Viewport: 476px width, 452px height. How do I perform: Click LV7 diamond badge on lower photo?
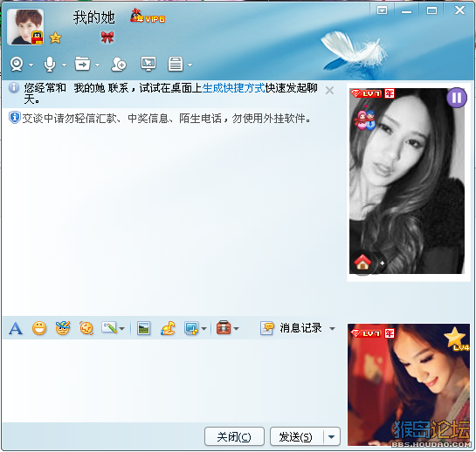pyautogui.click(x=366, y=333)
